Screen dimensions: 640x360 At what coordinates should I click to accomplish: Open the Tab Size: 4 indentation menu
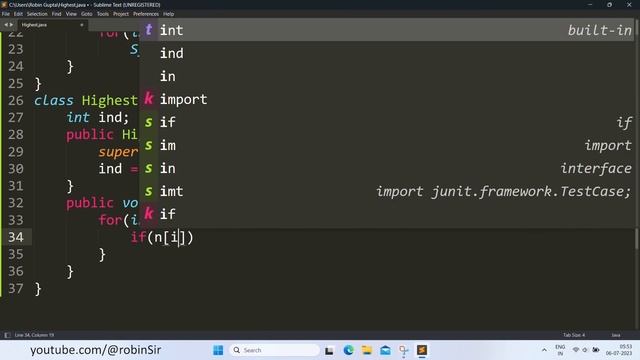574,335
